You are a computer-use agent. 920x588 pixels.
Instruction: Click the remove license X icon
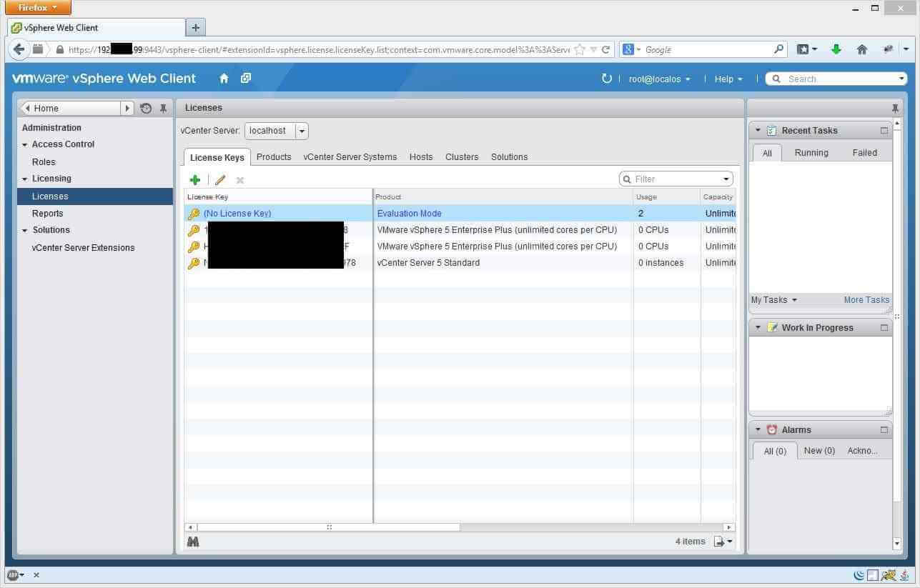click(x=240, y=180)
